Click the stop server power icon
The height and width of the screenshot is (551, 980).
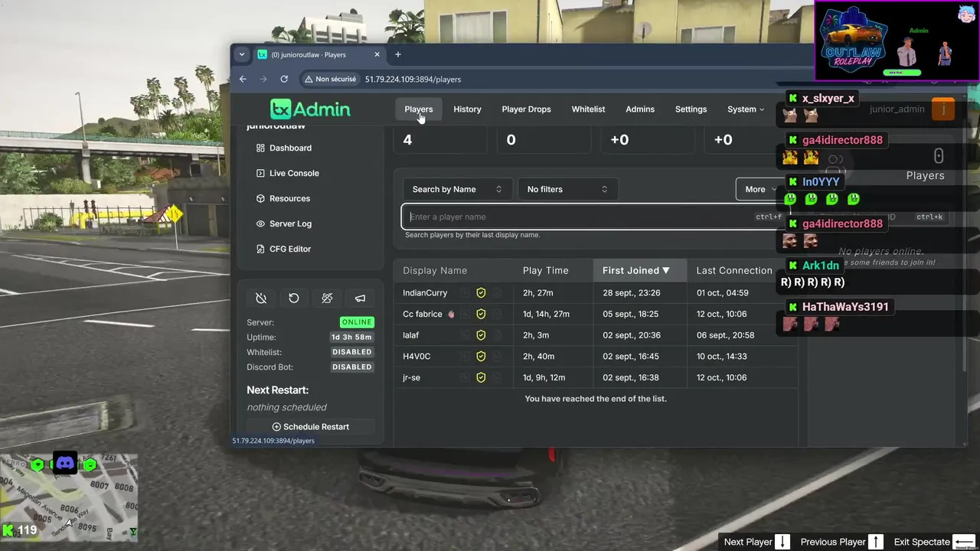(x=261, y=298)
